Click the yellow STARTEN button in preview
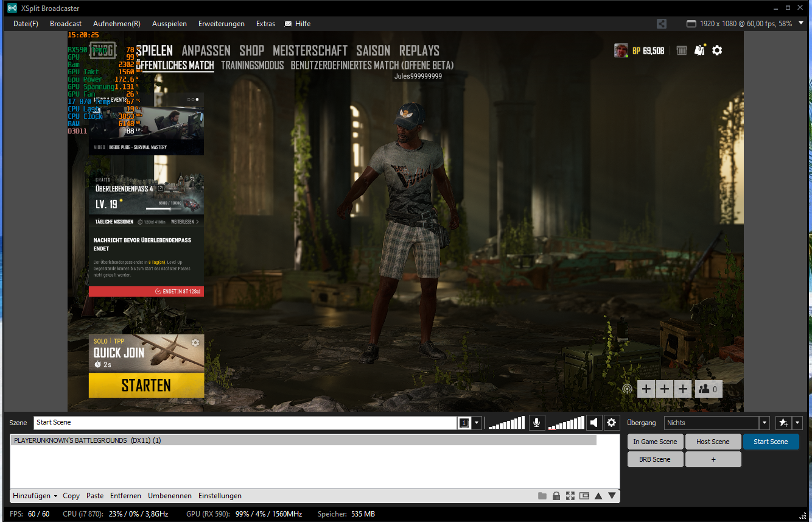The width and height of the screenshot is (812, 522). pyautogui.click(x=146, y=385)
